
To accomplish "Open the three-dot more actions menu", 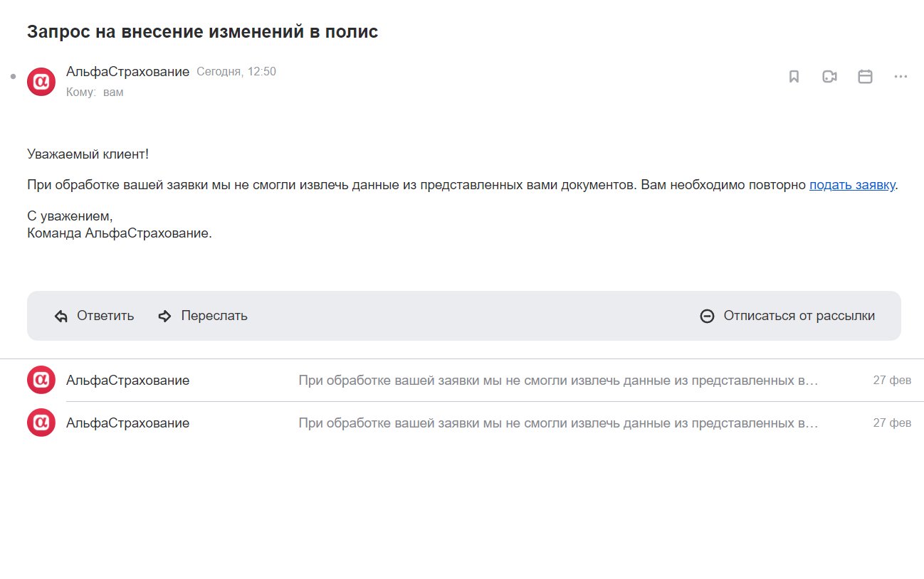I will coord(901,77).
